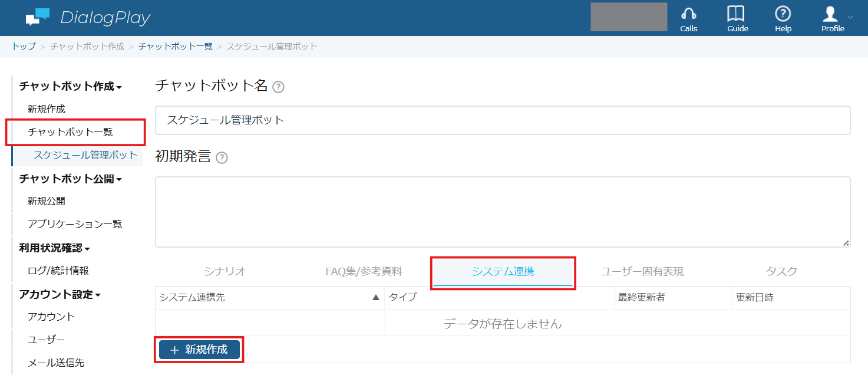868x375 pixels.
Task: Open the Help question mark icon
Action: point(783,14)
